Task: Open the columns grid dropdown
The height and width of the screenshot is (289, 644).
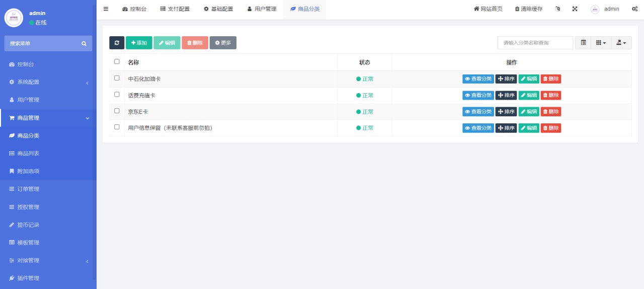Action: 601,43
